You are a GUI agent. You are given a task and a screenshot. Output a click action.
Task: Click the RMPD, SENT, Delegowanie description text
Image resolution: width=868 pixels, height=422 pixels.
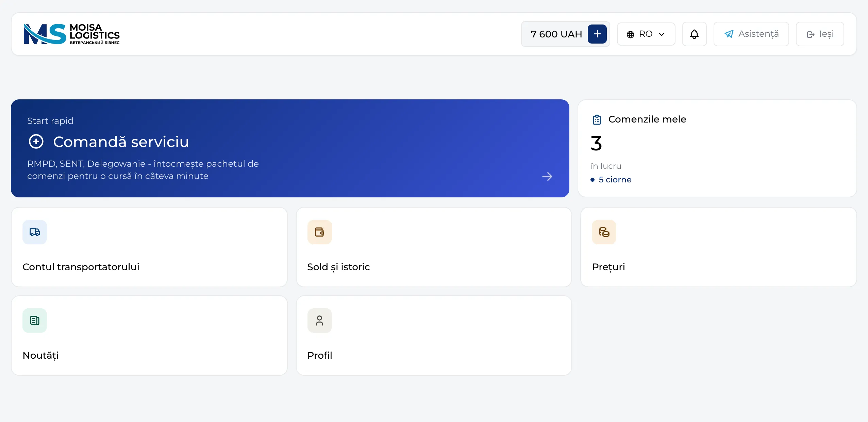[x=143, y=170]
